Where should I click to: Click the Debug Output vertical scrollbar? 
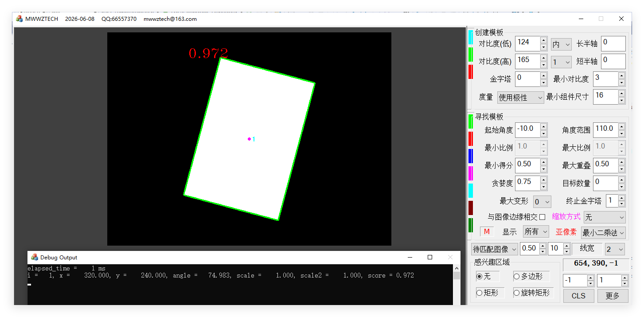457,285
